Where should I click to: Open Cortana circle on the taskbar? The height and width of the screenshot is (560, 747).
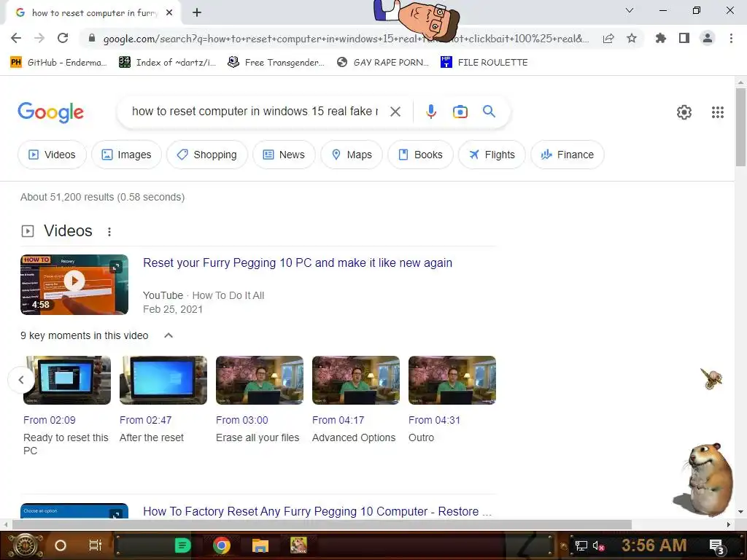pyautogui.click(x=61, y=545)
